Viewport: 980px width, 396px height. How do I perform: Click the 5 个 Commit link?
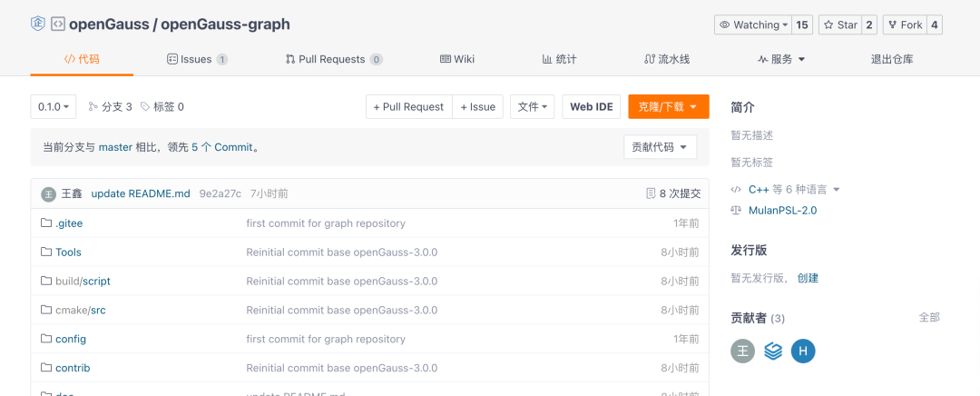(222, 148)
